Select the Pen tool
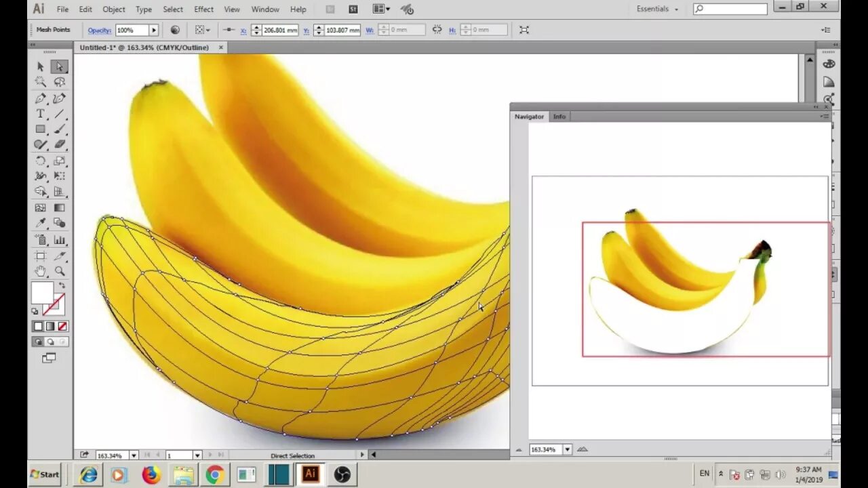Image resolution: width=868 pixels, height=488 pixels. (41, 98)
